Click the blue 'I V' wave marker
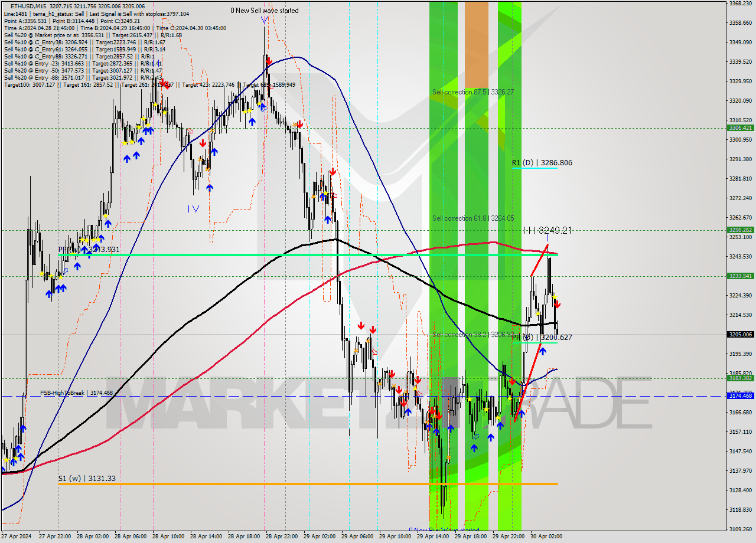756x543 pixels. pos(193,208)
